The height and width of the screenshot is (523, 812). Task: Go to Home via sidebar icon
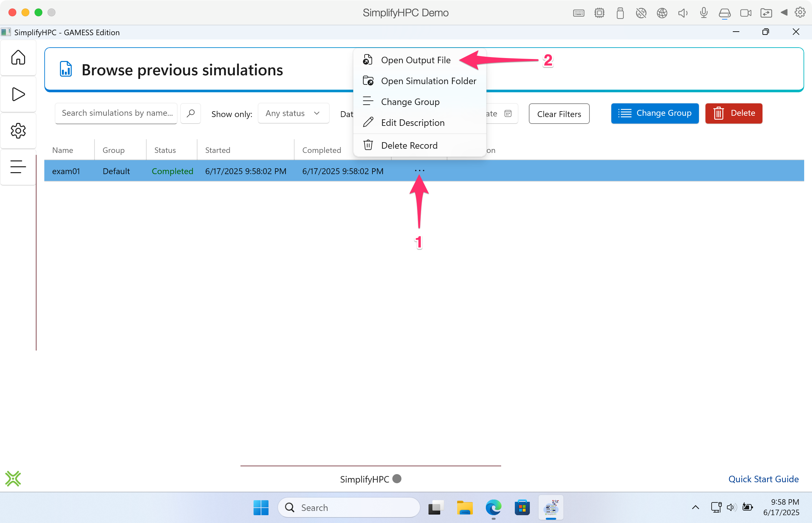(x=18, y=57)
